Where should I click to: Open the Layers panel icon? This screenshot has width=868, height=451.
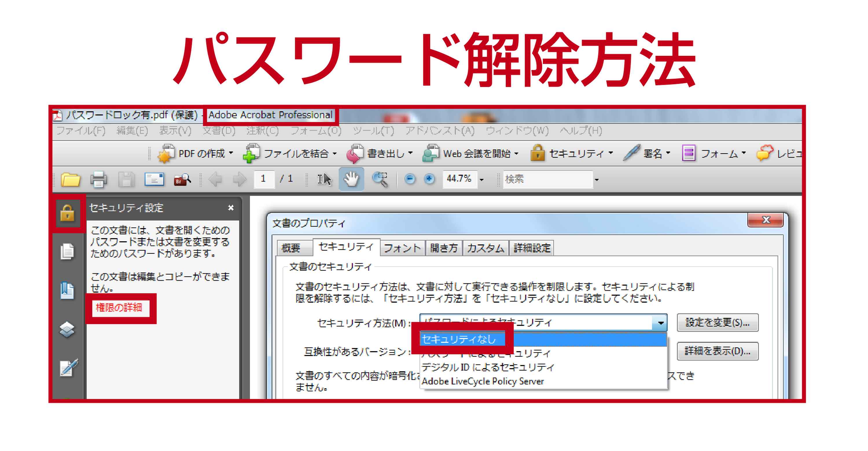pos(67,330)
